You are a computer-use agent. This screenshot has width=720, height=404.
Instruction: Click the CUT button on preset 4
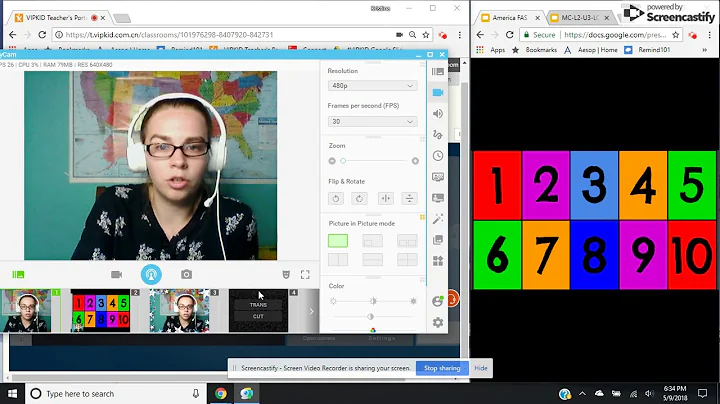click(258, 316)
